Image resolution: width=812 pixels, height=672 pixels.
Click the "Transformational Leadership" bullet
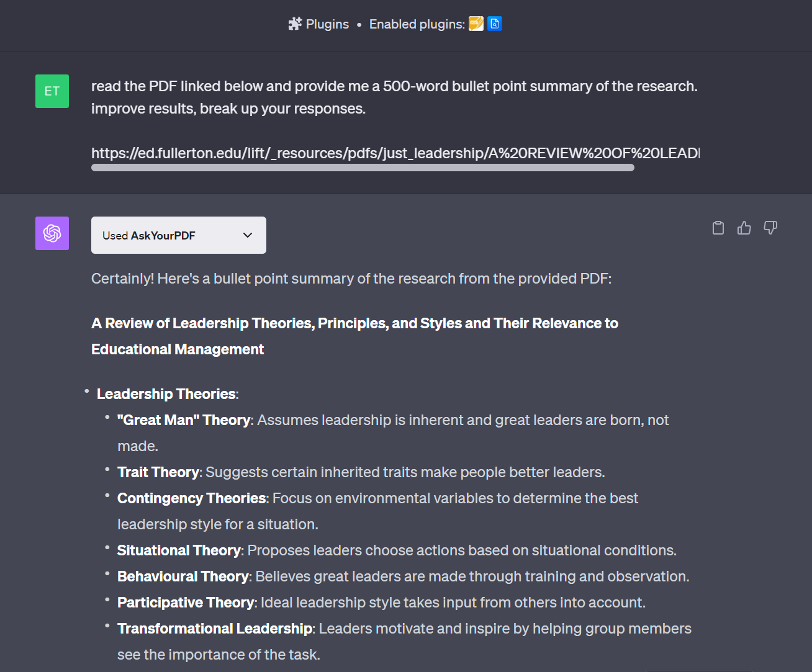click(x=404, y=642)
